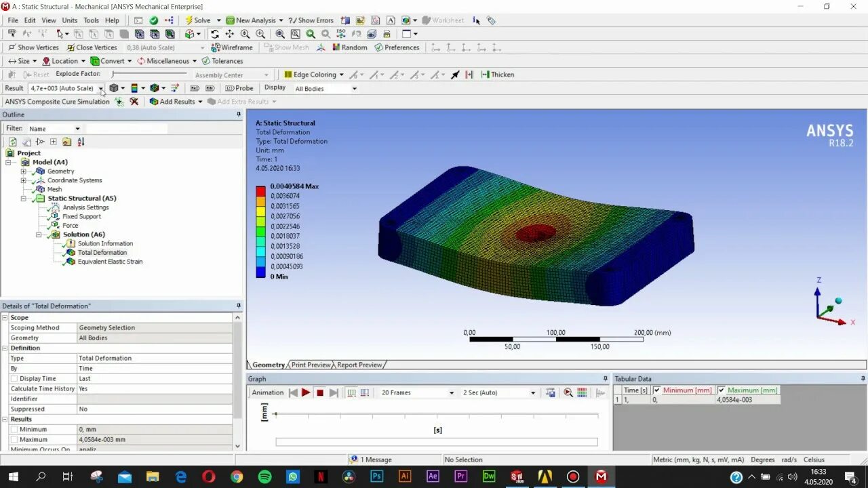Click the export animation video icon

551,392
